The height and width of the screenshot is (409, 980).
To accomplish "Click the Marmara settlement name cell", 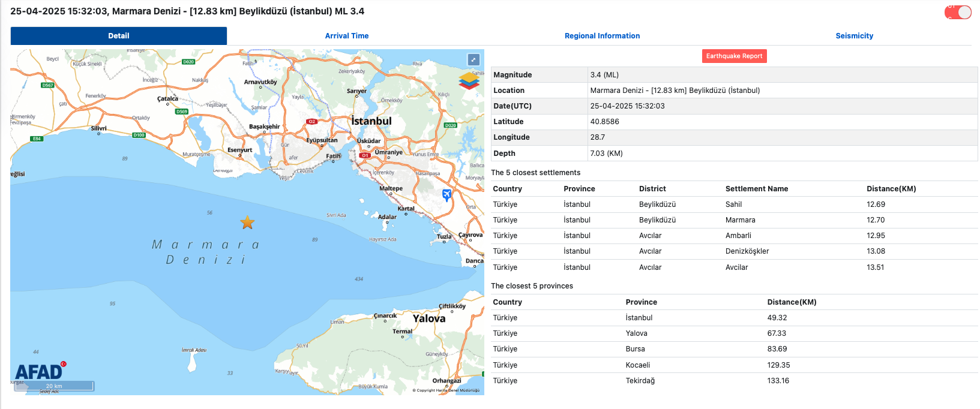I will point(741,220).
